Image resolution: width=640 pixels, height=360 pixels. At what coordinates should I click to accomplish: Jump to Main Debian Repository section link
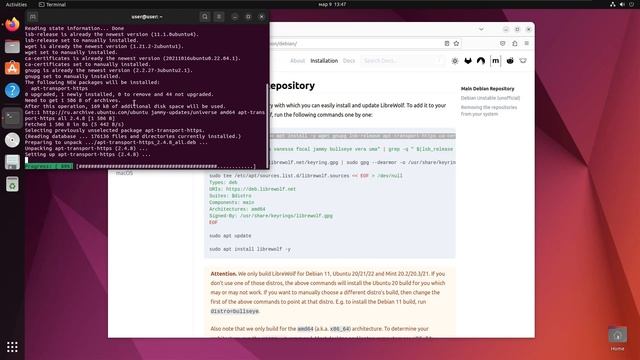(487, 89)
